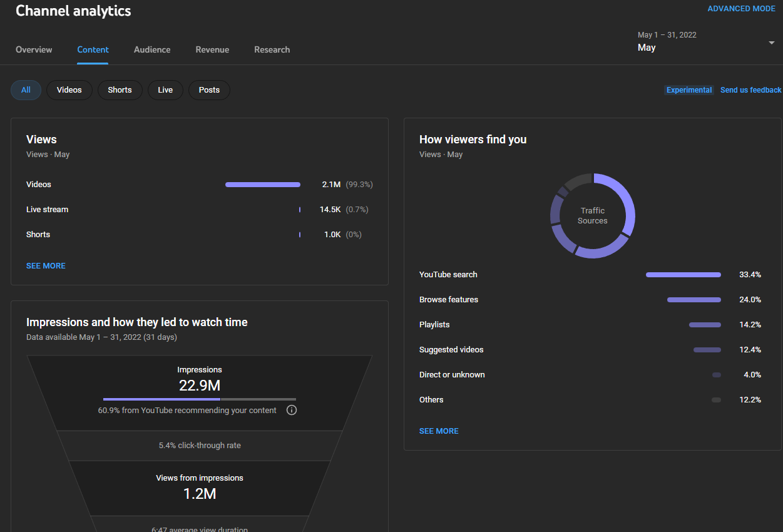Click the Experimental badge
The width and height of the screenshot is (783, 532).
[x=688, y=90]
